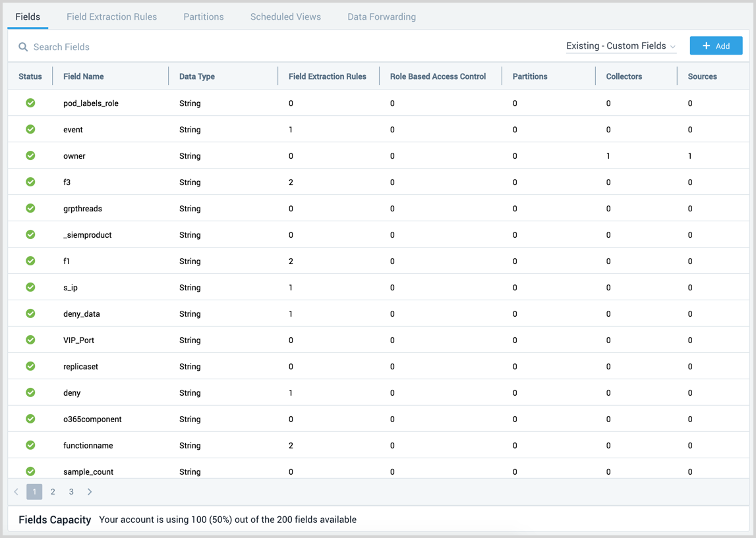756x538 pixels.
Task: Click the status checkmark beside sample_count
Action: (30, 471)
